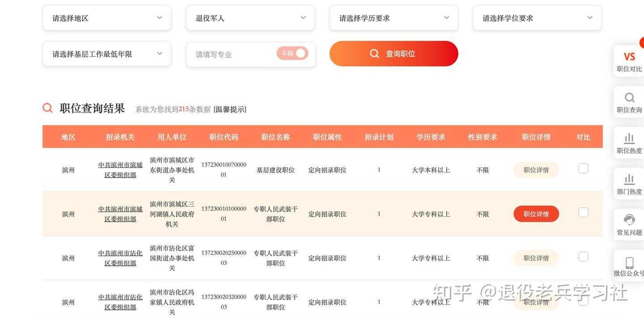
Task: Click the 招录机关 column header
Action: [x=120, y=137]
